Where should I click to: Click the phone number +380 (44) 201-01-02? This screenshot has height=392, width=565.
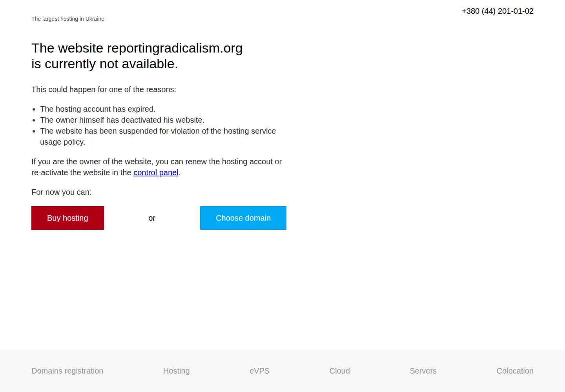498,11
